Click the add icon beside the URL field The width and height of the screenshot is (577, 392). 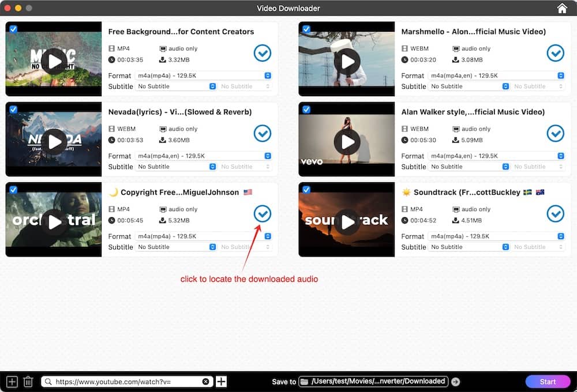pos(221,381)
